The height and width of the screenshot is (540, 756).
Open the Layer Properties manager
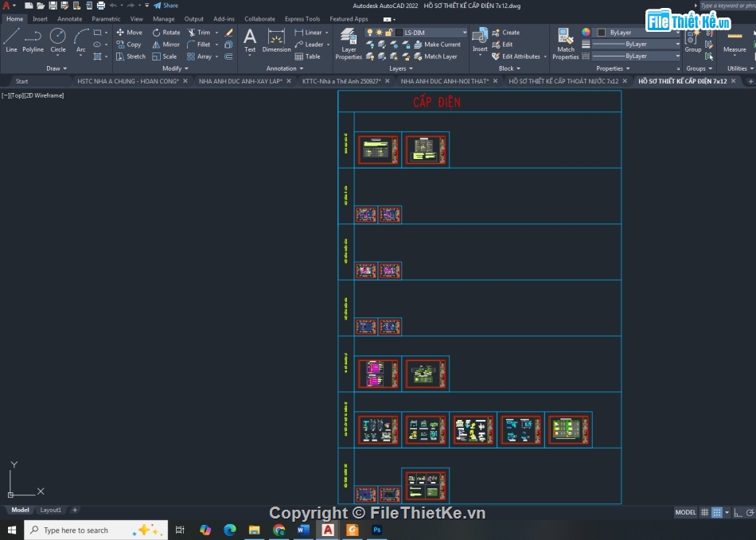[349, 43]
